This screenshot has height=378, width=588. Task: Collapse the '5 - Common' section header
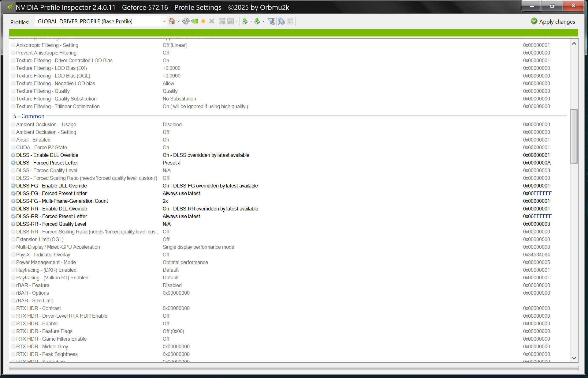coord(29,116)
